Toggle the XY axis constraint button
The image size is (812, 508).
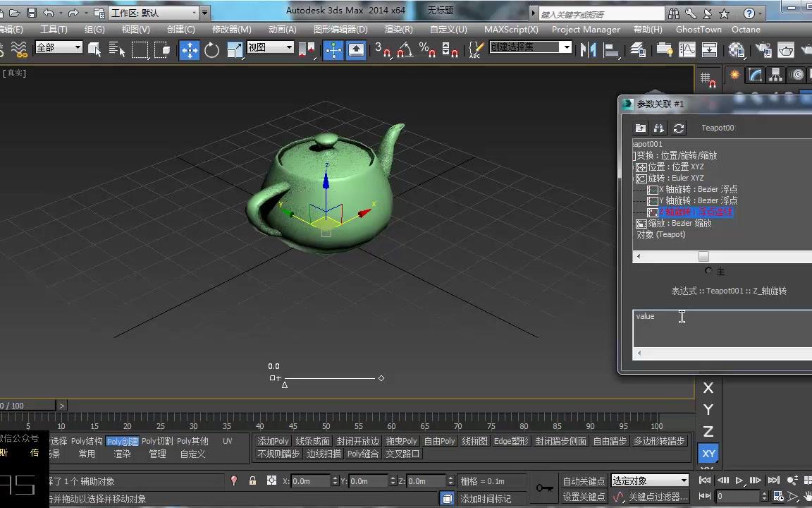(x=708, y=454)
